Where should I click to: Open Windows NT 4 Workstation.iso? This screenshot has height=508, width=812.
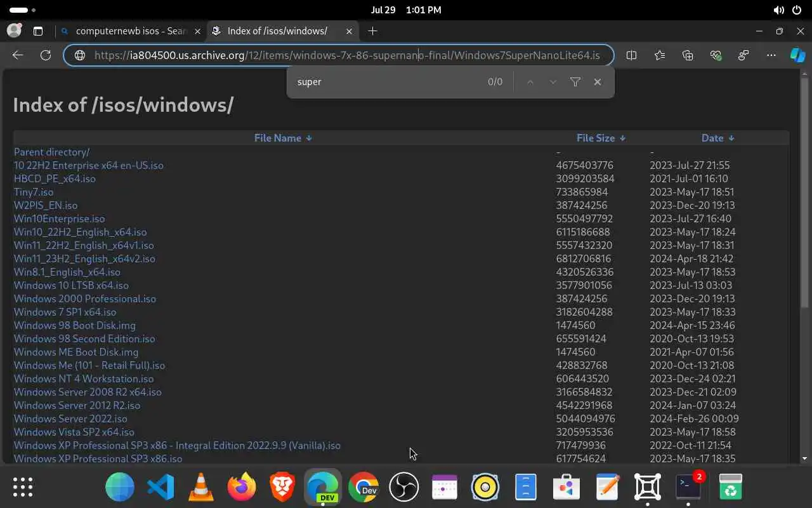coord(84,378)
